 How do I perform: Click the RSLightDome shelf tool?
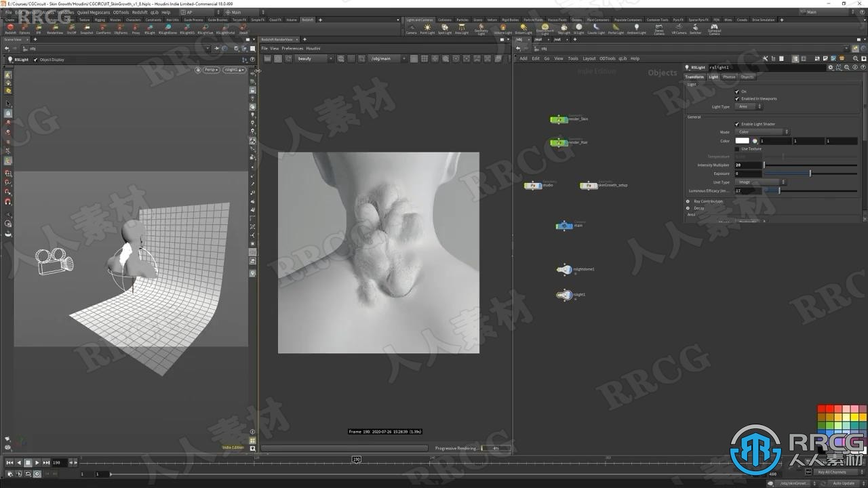[167, 29]
